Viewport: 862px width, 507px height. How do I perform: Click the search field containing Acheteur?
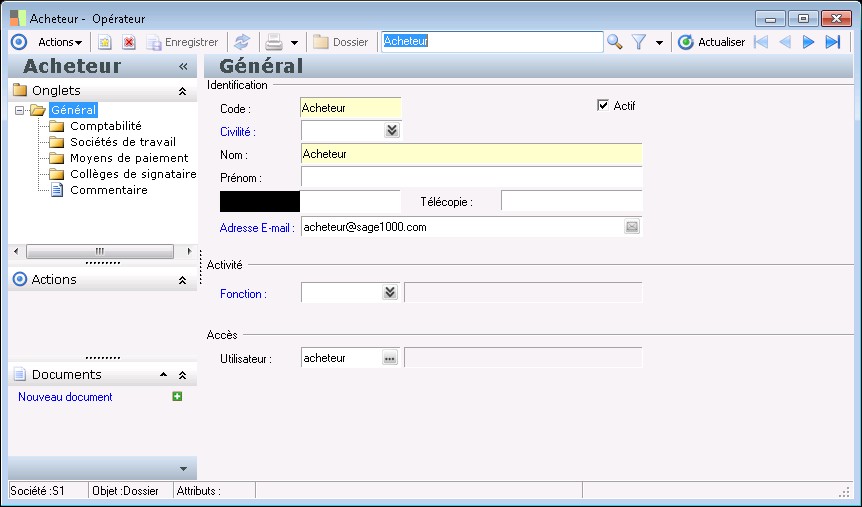pos(492,42)
